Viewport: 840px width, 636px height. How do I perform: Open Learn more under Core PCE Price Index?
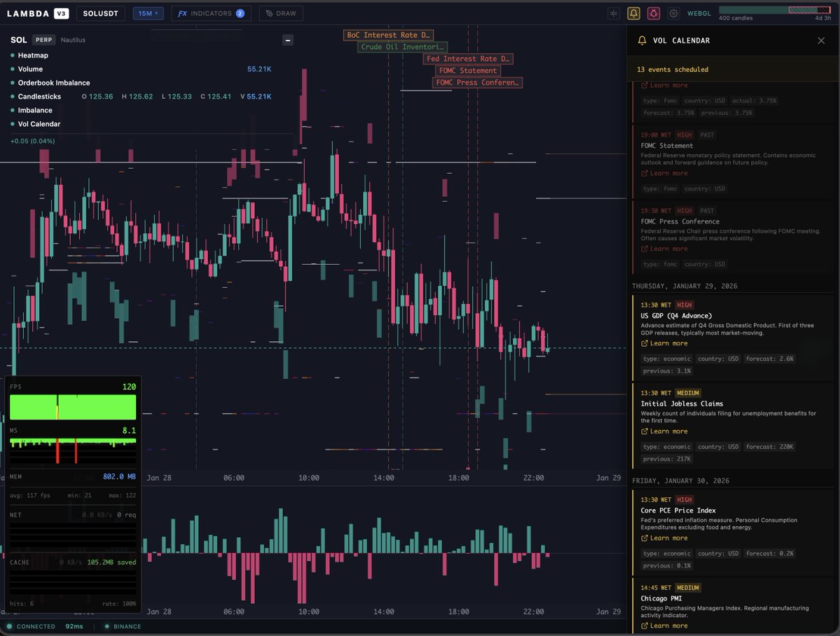click(x=664, y=538)
